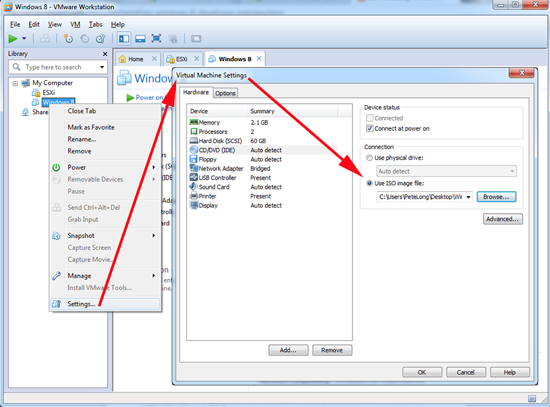This screenshot has width=550, height=407.
Task: Click the Browse... button
Action: coord(496,197)
